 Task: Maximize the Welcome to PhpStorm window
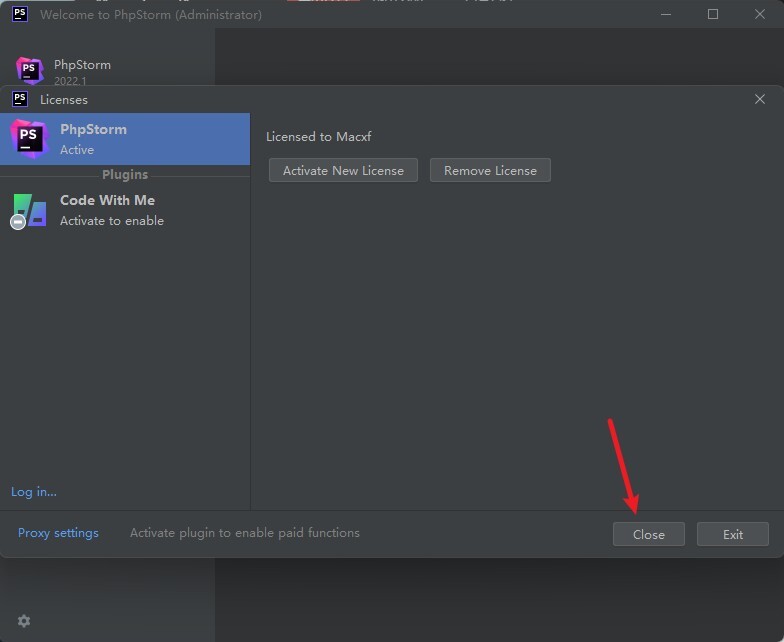(712, 14)
